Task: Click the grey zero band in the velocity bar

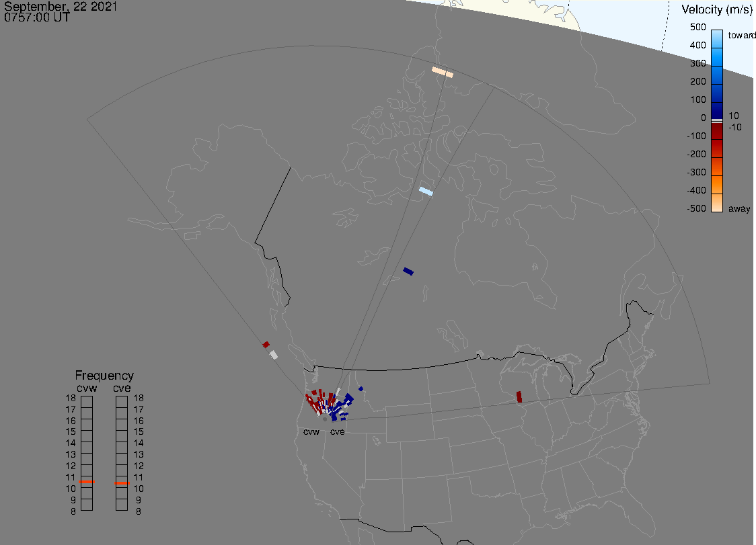Action: (x=717, y=121)
